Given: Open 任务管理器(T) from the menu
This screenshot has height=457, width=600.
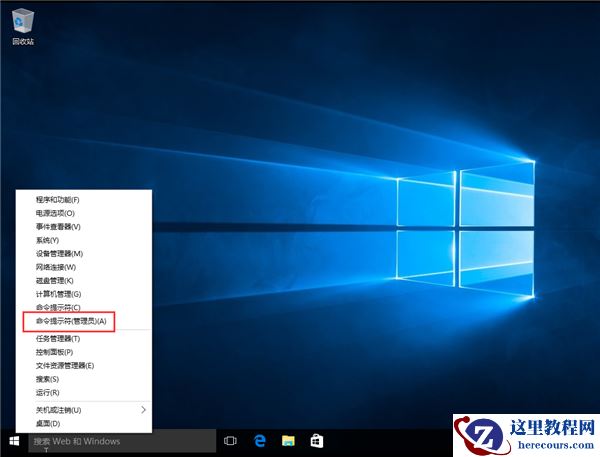Looking at the screenshot, I should click(84, 339).
